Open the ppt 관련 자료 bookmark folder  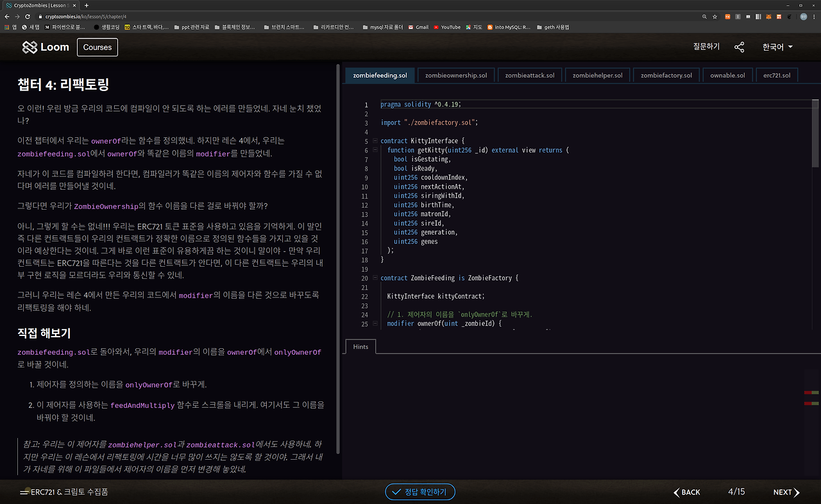(x=190, y=27)
